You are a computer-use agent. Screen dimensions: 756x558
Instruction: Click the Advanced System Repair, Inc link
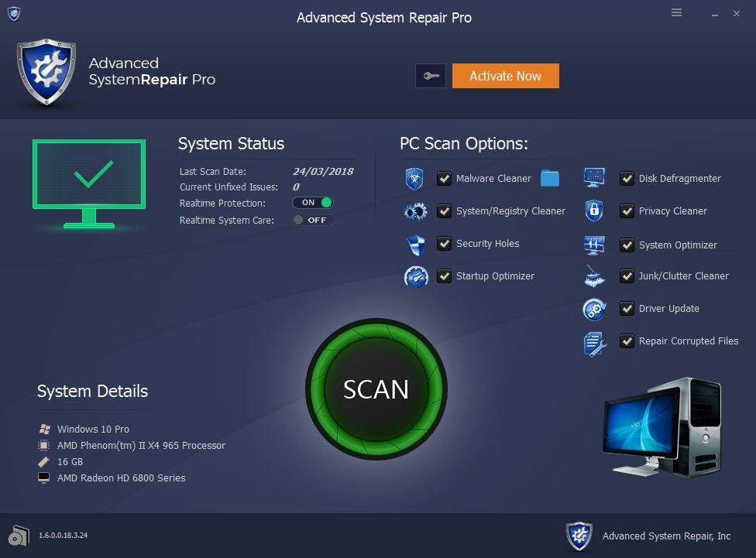666,536
